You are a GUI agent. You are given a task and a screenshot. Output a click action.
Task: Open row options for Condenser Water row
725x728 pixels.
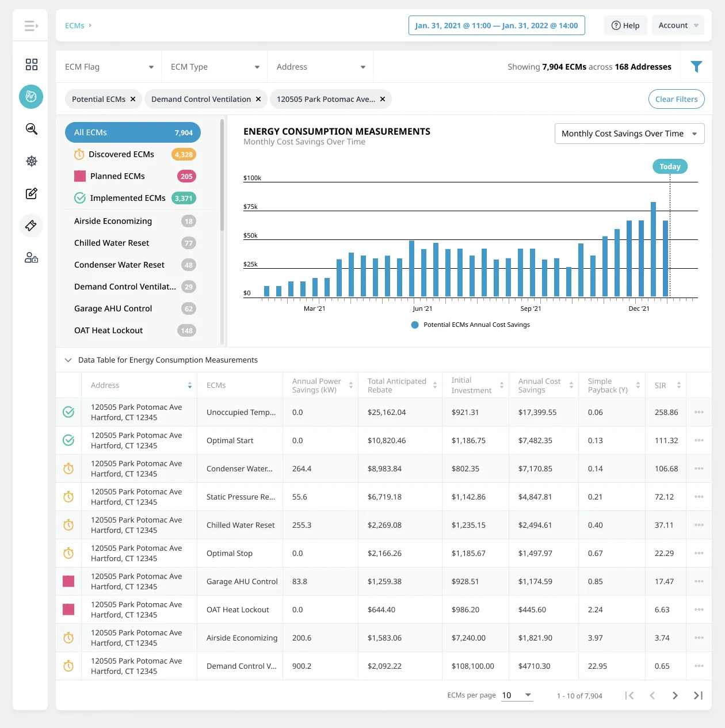[699, 468]
